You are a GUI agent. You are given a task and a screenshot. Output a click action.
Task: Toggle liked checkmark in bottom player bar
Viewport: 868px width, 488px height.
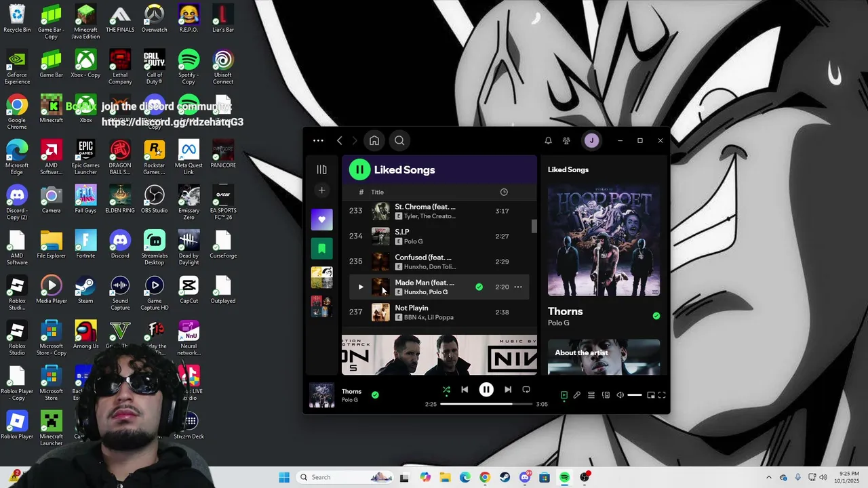point(375,394)
